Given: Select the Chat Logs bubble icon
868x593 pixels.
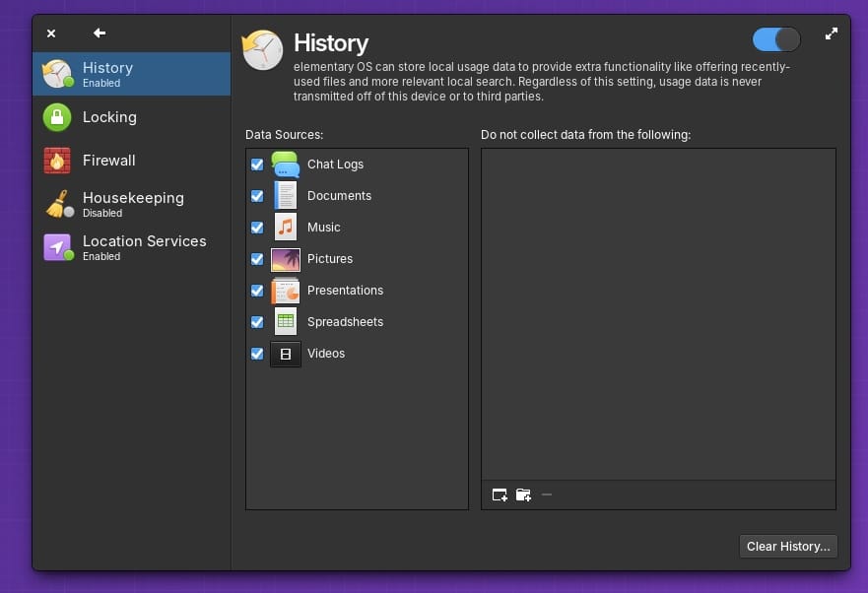Looking at the screenshot, I should (x=285, y=165).
